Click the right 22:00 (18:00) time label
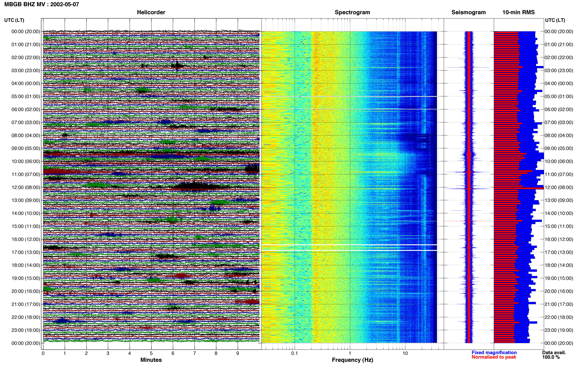 click(x=559, y=317)
